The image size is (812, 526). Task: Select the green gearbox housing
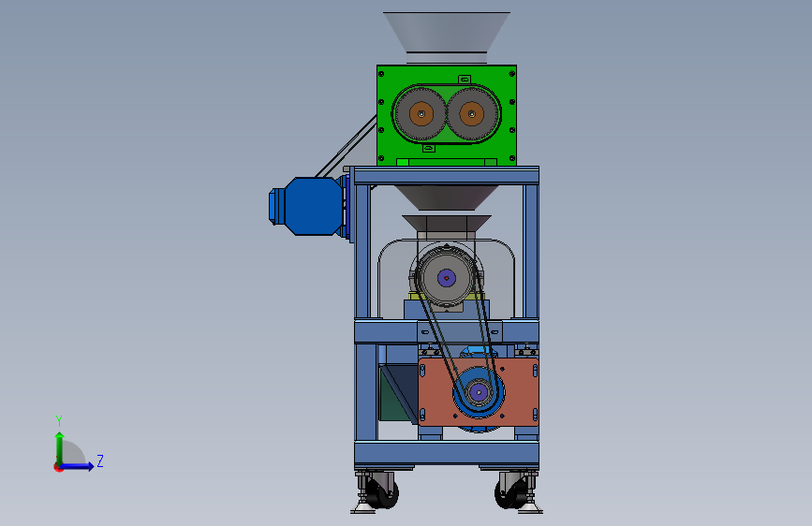447,115
